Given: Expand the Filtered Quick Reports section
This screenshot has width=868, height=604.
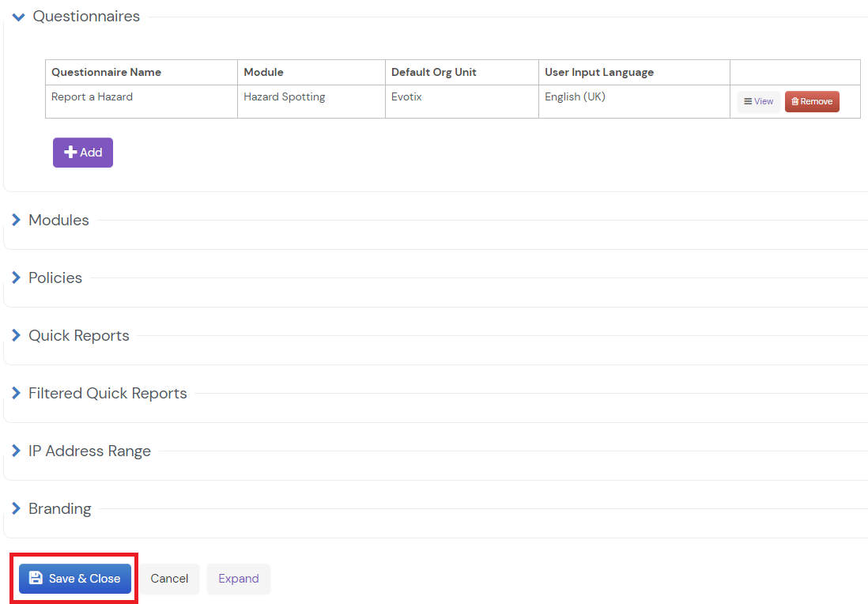Looking at the screenshot, I should coord(17,394).
